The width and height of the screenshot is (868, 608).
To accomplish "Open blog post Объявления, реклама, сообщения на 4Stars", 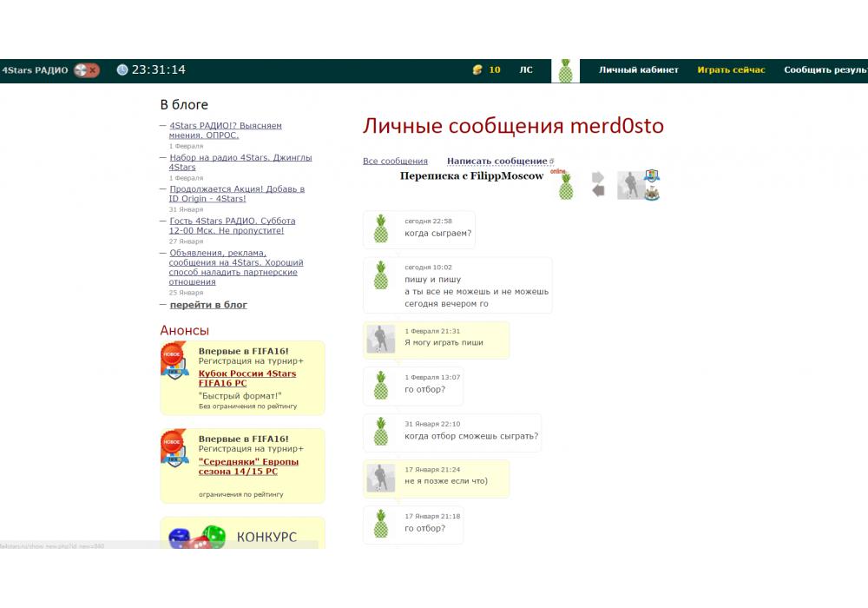I will click(x=236, y=267).
